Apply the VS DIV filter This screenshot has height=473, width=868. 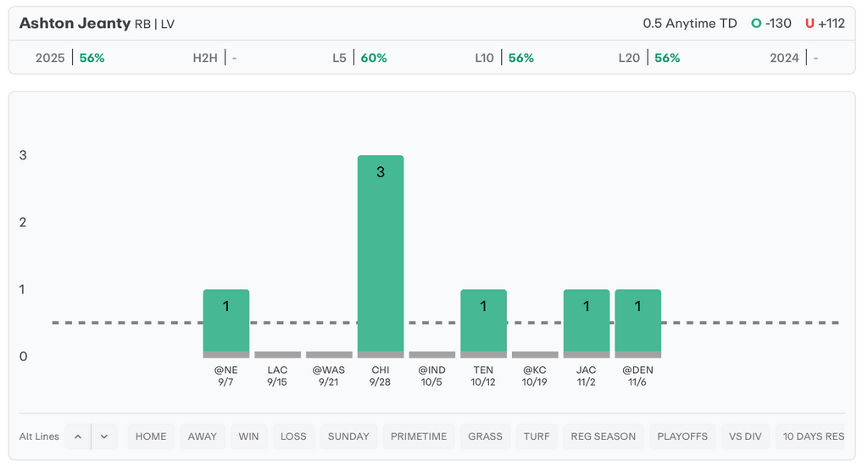click(x=745, y=437)
